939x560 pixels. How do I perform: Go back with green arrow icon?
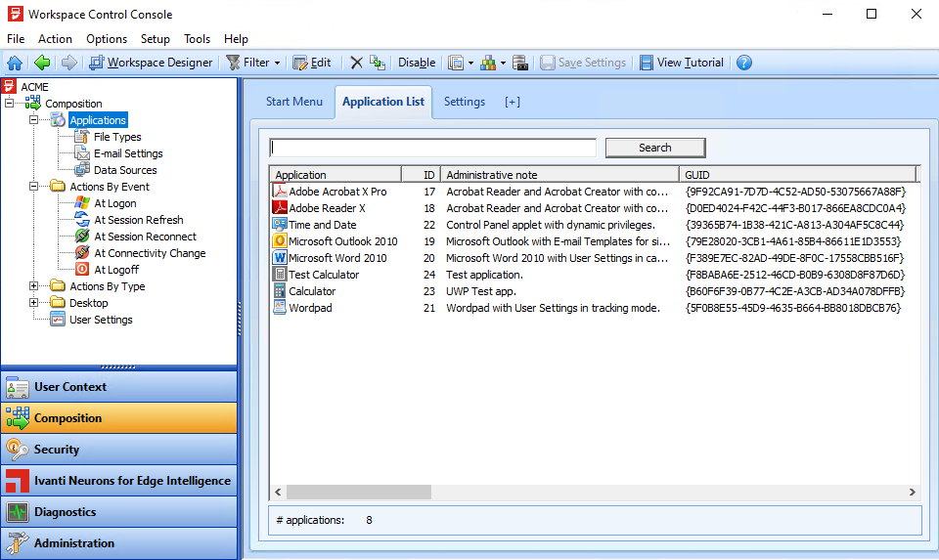point(42,63)
